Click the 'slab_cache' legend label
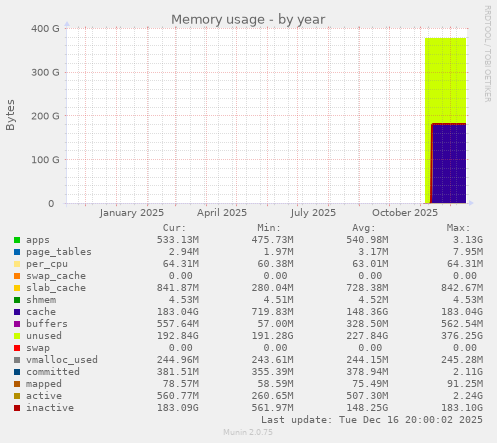 pos(56,288)
